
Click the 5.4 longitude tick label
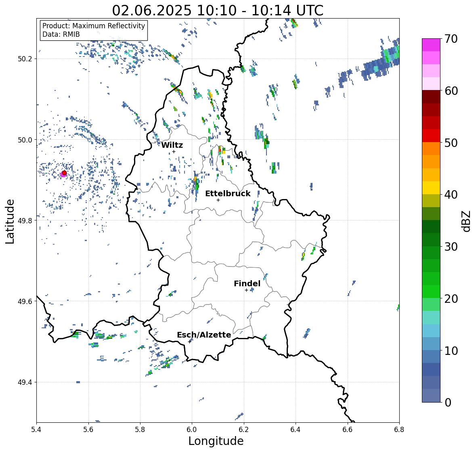(x=36, y=430)
